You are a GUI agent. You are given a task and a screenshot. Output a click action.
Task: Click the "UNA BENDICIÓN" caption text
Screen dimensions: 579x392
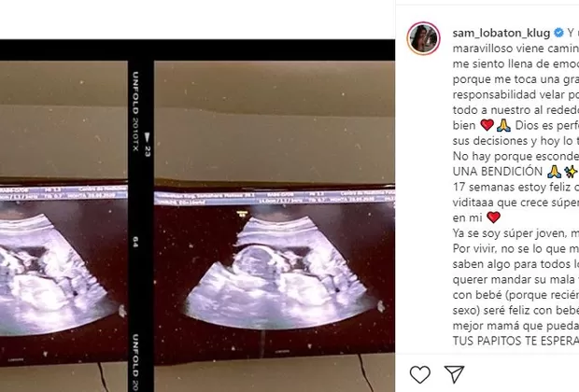coord(498,172)
